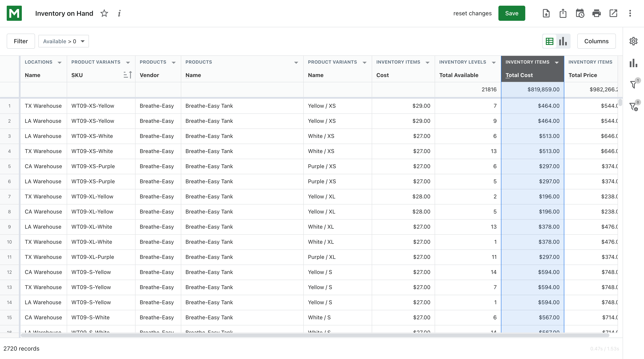Click the Total Cost column title

[519, 75]
